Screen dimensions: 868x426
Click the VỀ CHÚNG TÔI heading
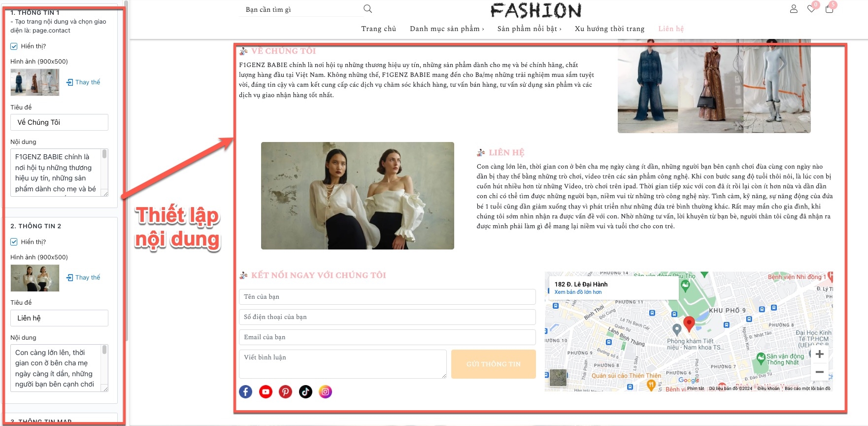[x=283, y=51]
